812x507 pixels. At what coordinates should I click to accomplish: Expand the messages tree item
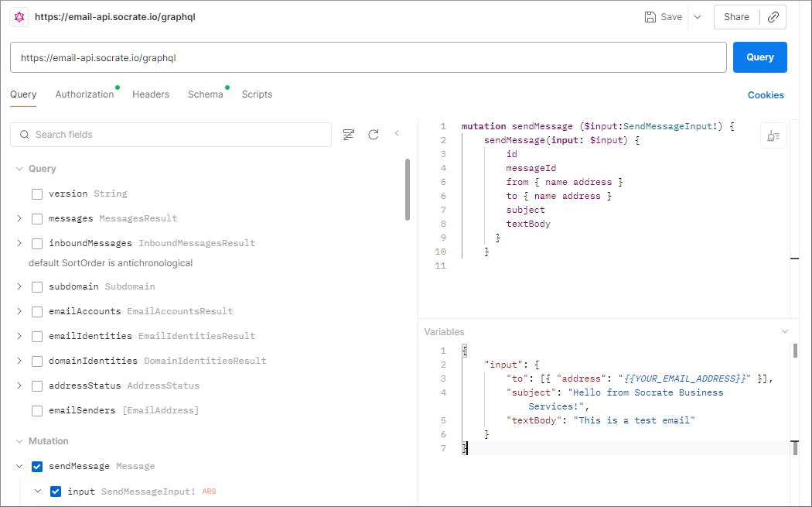[x=19, y=218]
